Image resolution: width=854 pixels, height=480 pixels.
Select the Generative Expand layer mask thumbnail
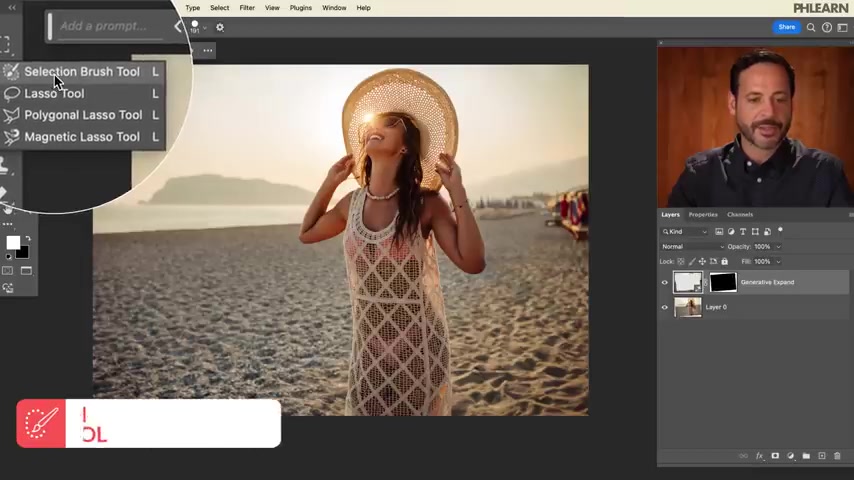[723, 282]
